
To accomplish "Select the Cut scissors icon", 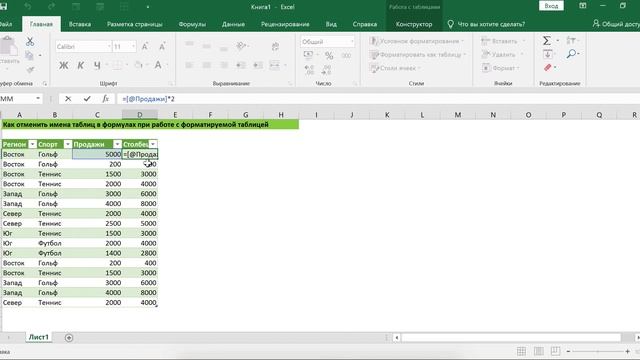I will tap(30, 41).
